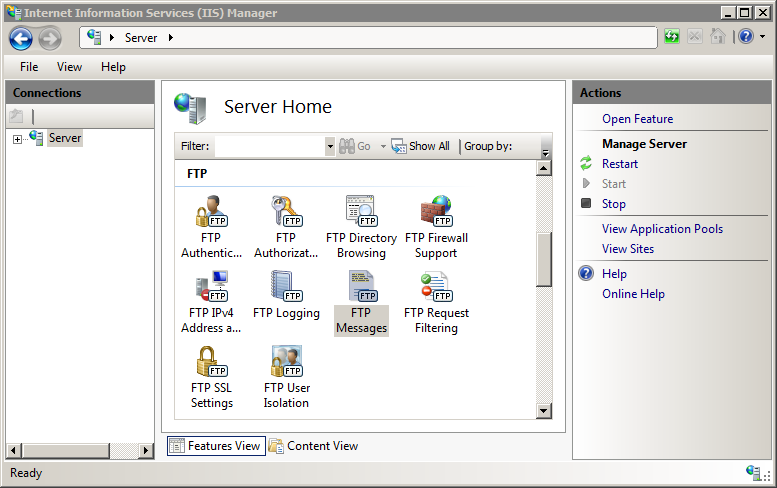Click the Show All button
The height and width of the screenshot is (488, 777).
coord(420,146)
